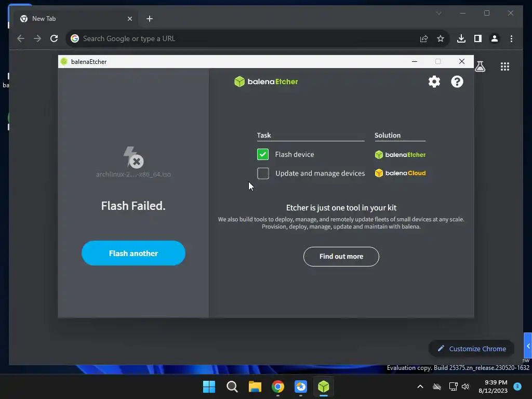The width and height of the screenshot is (532, 399).
Task: Show hidden tray icons chevron
Action: (x=420, y=387)
